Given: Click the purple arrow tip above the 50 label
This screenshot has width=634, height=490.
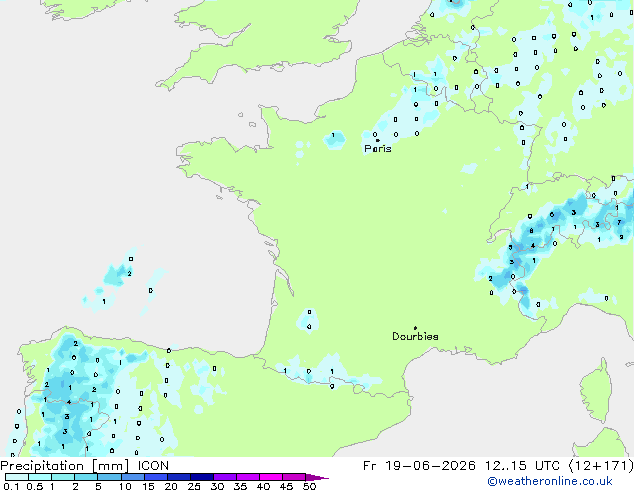Looking at the screenshot, I should tap(317, 477).
